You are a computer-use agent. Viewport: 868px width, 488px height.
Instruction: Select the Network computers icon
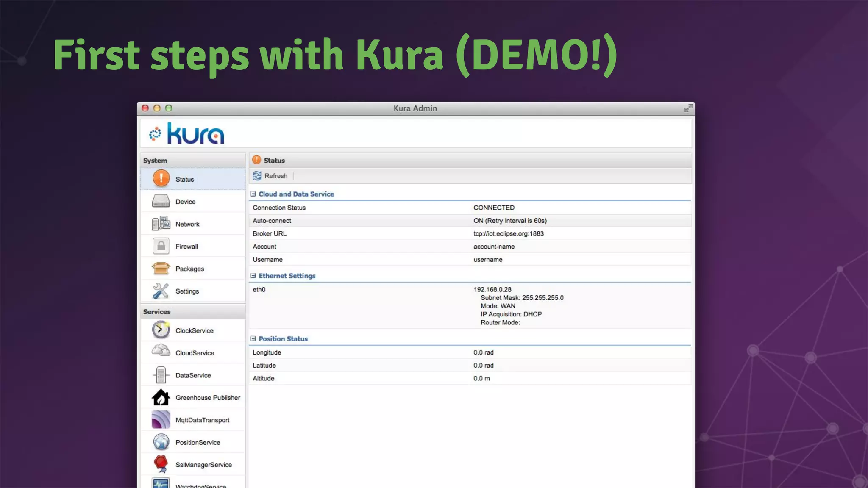[161, 223]
